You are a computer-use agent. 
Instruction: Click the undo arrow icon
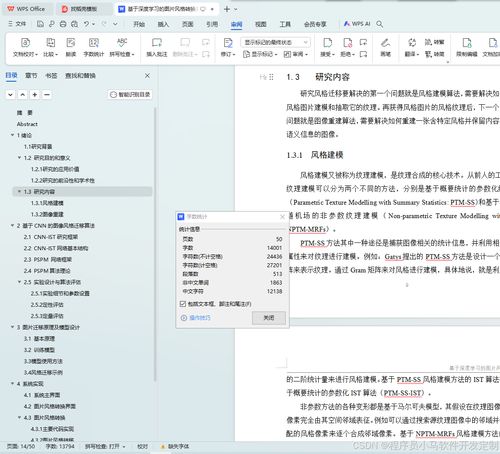pyautogui.click(x=86, y=24)
